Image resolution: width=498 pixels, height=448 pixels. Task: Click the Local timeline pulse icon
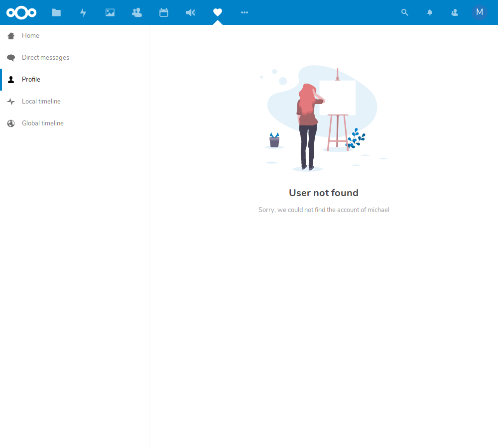click(11, 101)
